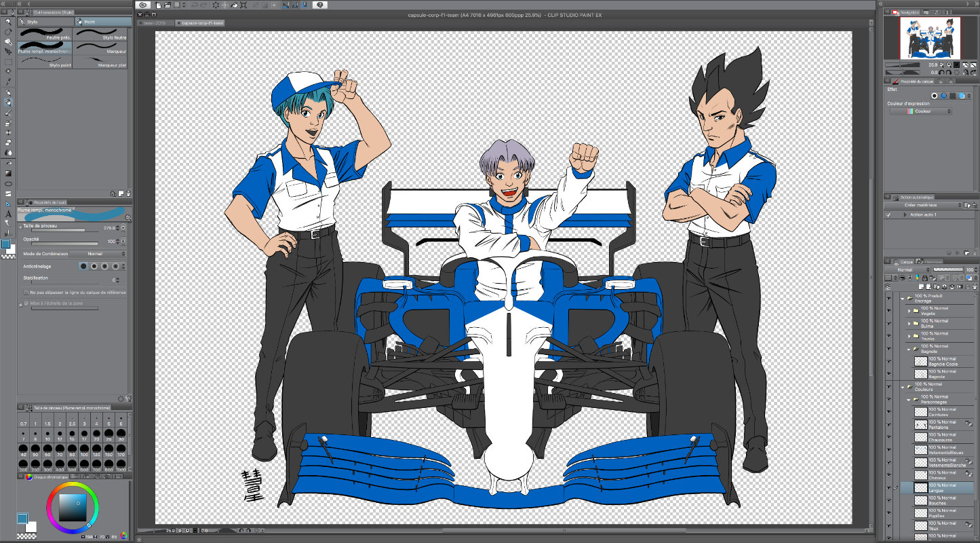Image resolution: width=980 pixels, height=543 pixels.
Task: Click the Save icon in command bar
Action: 176,5
